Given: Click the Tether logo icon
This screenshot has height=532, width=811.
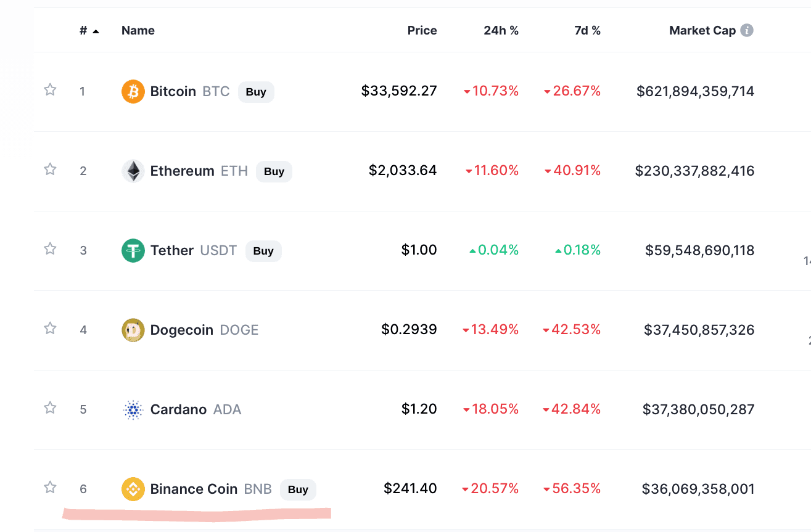Looking at the screenshot, I should pyautogui.click(x=133, y=250).
